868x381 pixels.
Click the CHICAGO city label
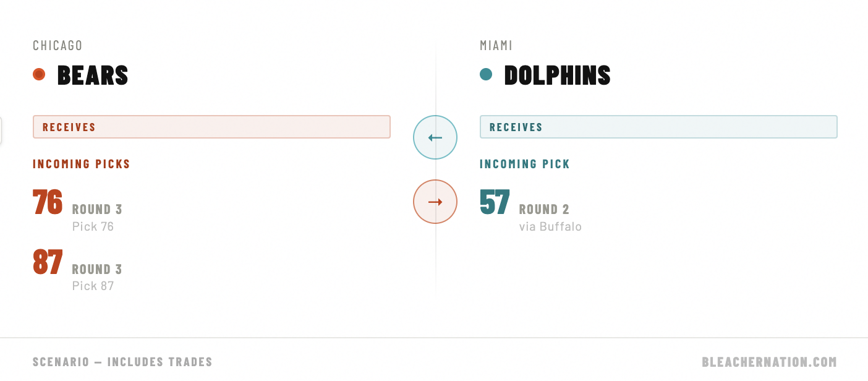[57, 46]
